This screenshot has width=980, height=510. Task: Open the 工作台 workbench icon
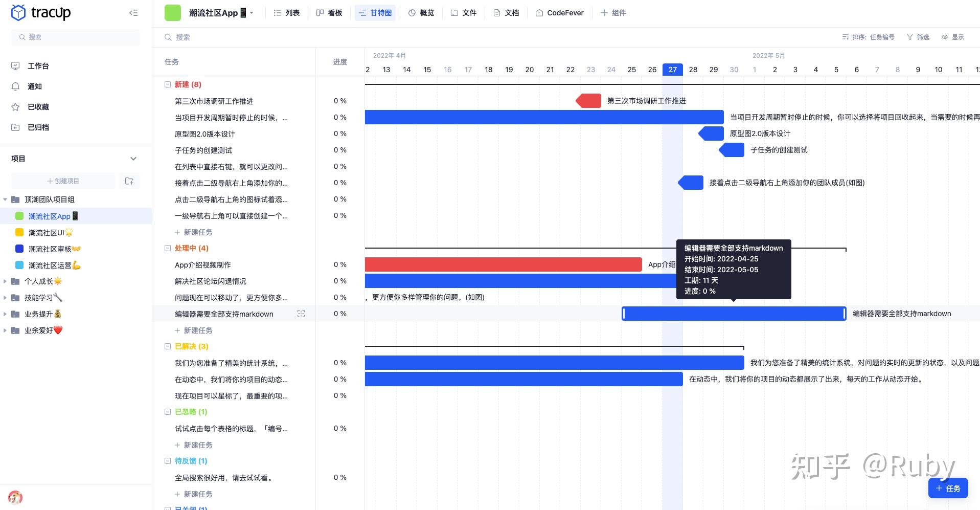click(x=15, y=66)
